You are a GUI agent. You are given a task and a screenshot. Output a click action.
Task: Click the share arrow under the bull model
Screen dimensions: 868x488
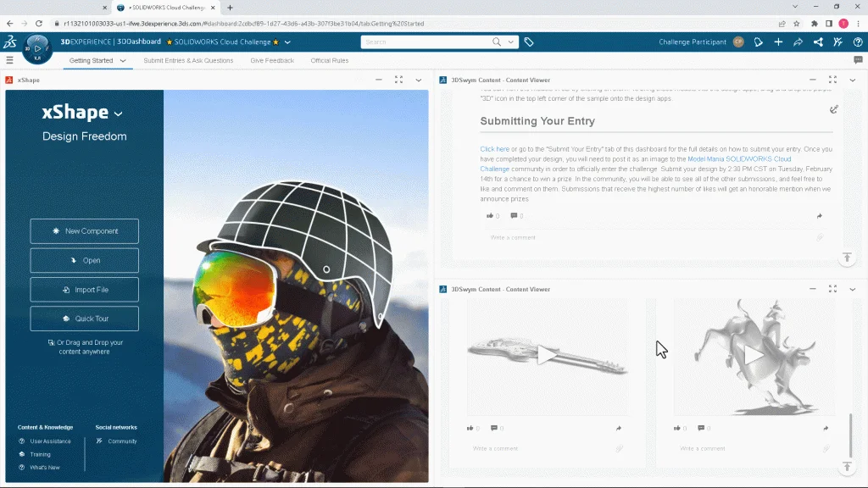[825, 428]
